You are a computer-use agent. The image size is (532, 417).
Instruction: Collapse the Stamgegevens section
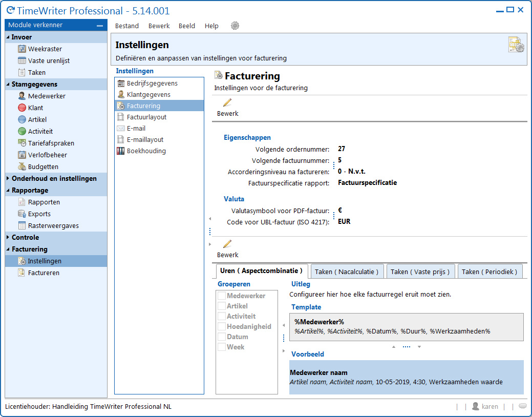click(8, 84)
